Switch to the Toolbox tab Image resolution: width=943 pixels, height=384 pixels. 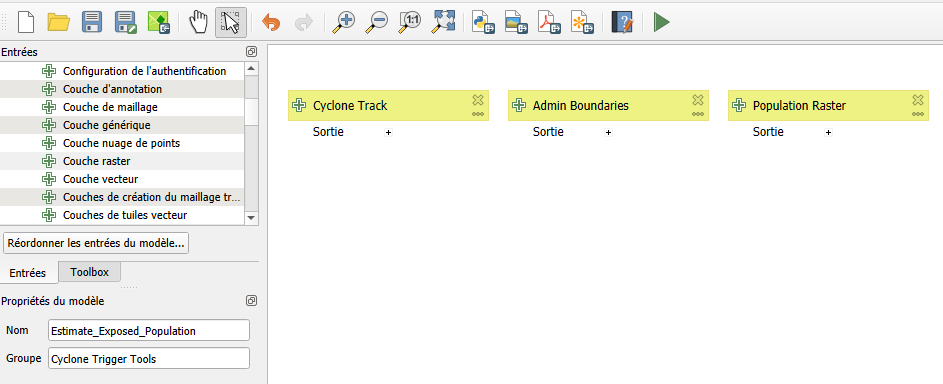(90, 272)
